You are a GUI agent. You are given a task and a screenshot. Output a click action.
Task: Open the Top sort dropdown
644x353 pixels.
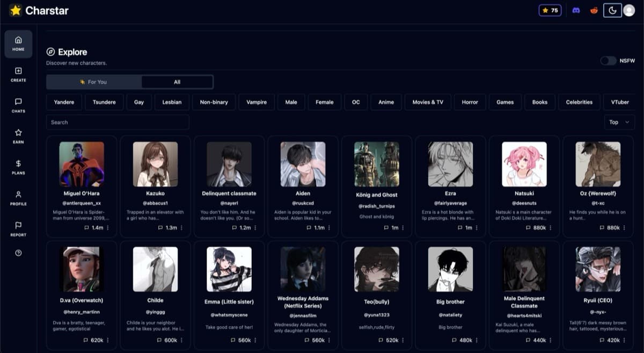point(619,122)
